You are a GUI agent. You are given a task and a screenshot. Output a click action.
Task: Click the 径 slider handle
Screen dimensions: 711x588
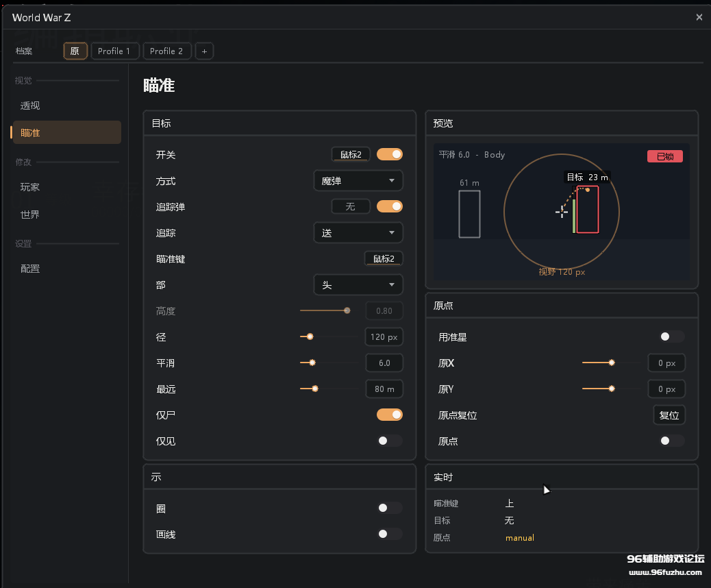(x=310, y=336)
